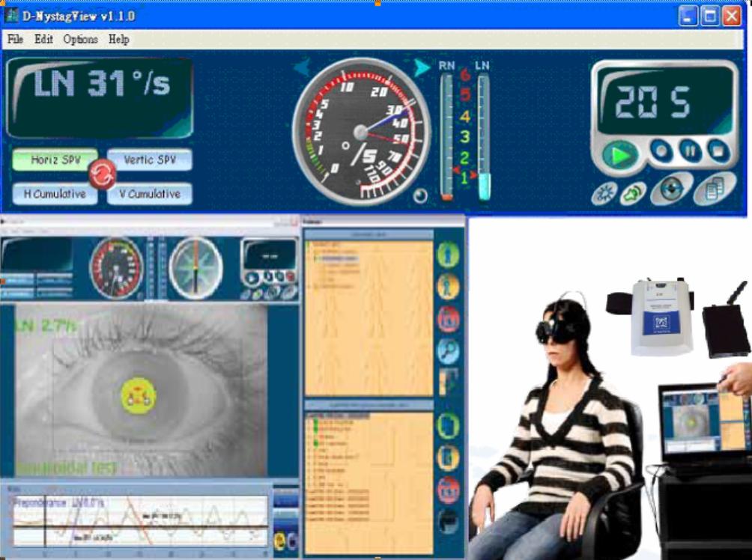Open the File menu
The width and height of the screenshot is (752, 560).
click(x=15, y=40)
